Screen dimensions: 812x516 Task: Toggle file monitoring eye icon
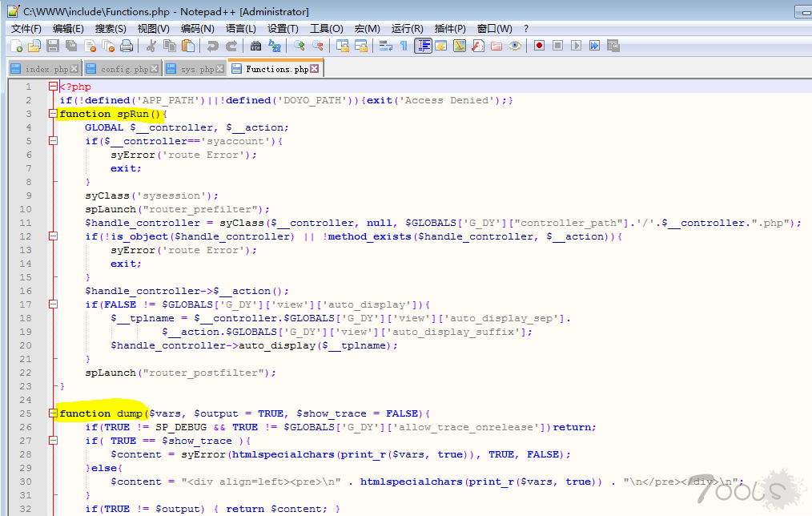[515, 46]
